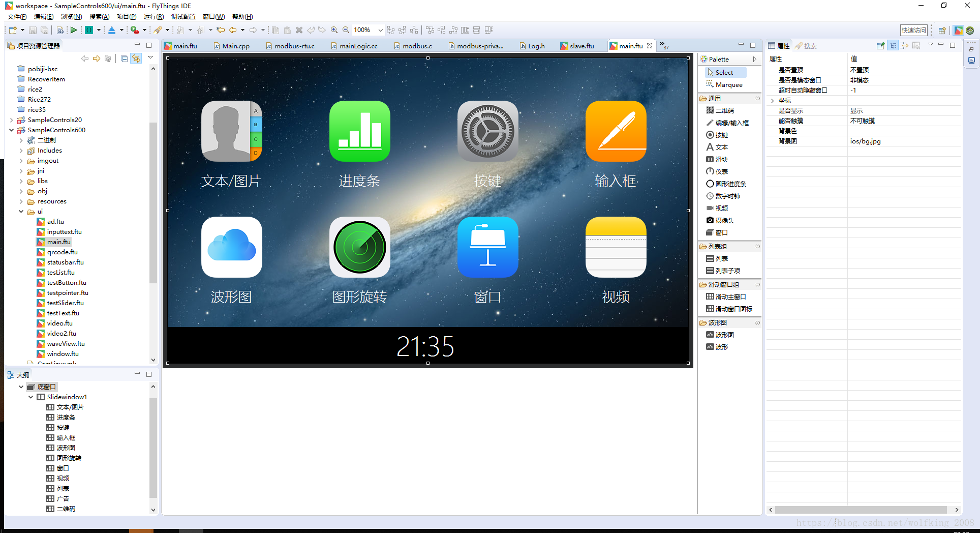The image size is (980, 533).
Task: Click the Copy toolbar icon
Action: click(x=275, y=30)
